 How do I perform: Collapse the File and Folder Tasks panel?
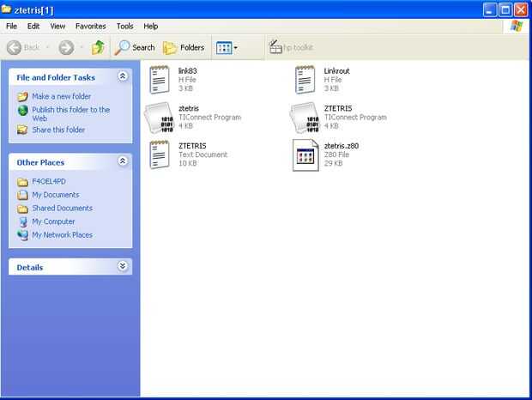(123, 76)
